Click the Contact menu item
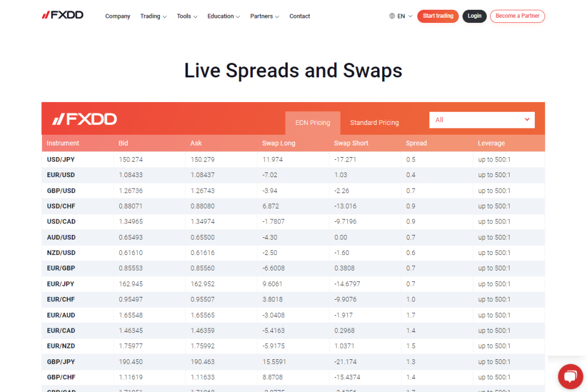This screenshot has width=587, height=392. 299,16
